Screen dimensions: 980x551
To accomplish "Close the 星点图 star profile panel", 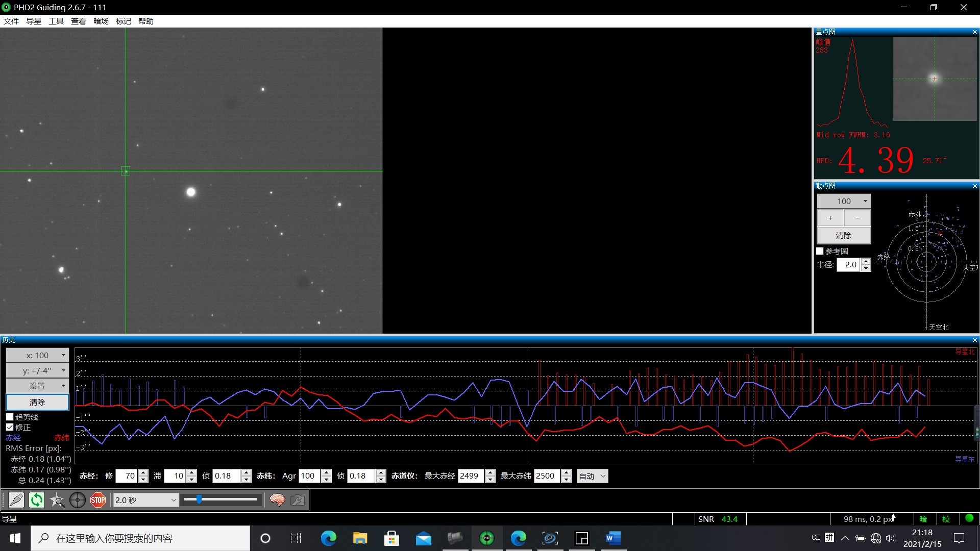I will [x=974, y=32].
